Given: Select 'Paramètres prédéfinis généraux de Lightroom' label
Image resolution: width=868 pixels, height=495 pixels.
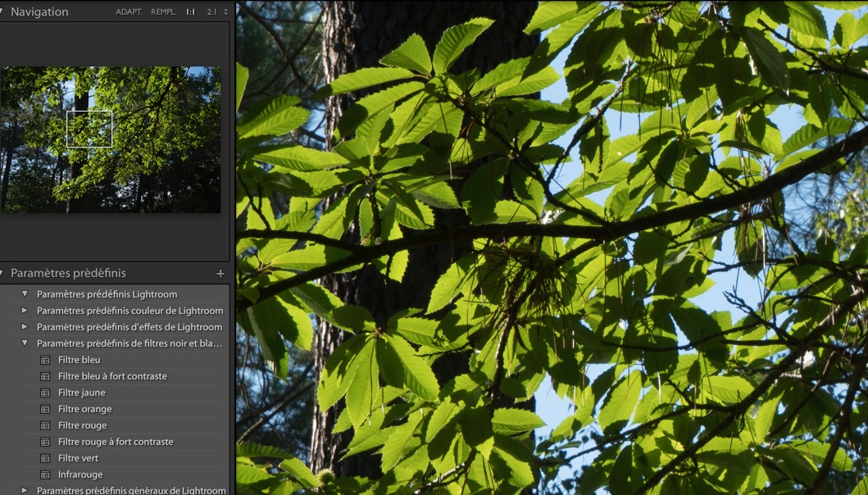Looking at the screenshot, I should 131,491.
